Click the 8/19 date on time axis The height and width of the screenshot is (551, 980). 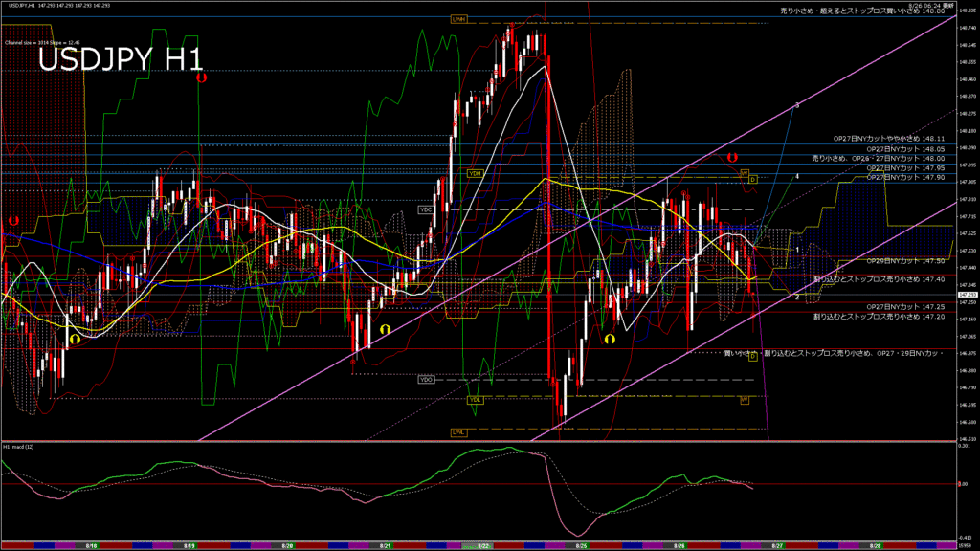coord(189,545)
